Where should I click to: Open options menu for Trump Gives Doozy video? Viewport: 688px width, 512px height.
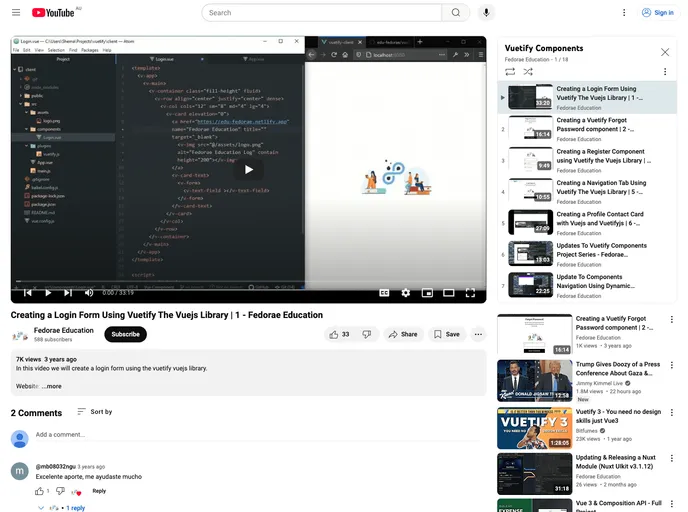[x=672, y=365]
